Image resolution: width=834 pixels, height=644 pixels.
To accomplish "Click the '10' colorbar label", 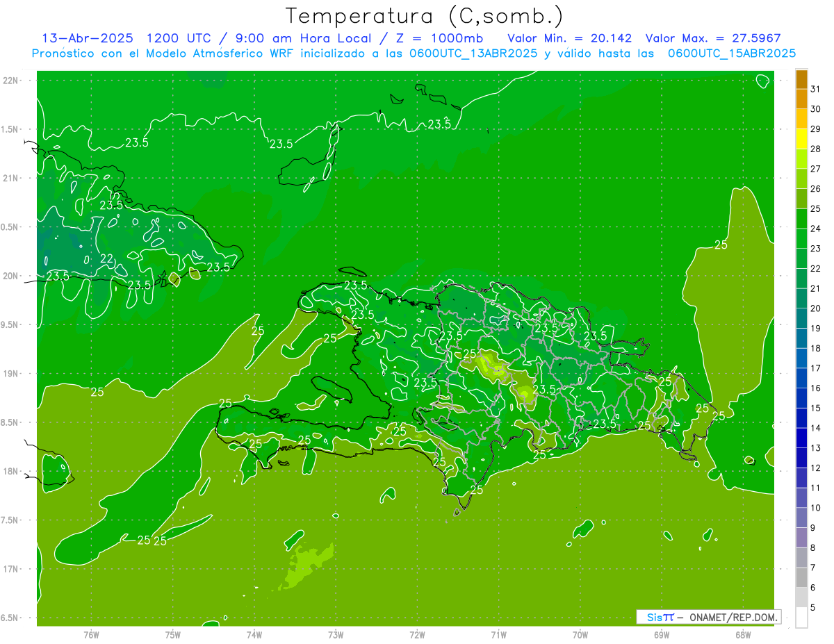I will (816, 508).
